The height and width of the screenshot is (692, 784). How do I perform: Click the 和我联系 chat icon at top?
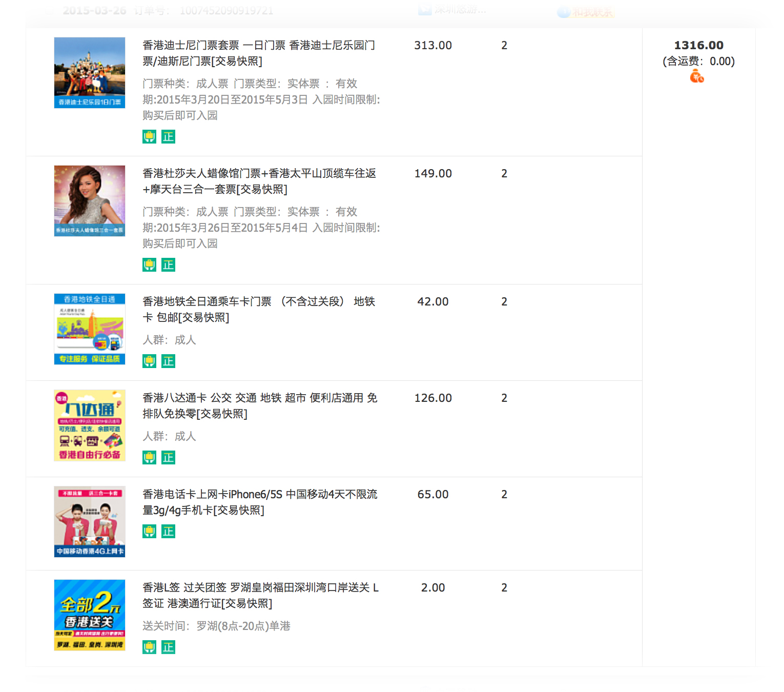click(585, 12)
